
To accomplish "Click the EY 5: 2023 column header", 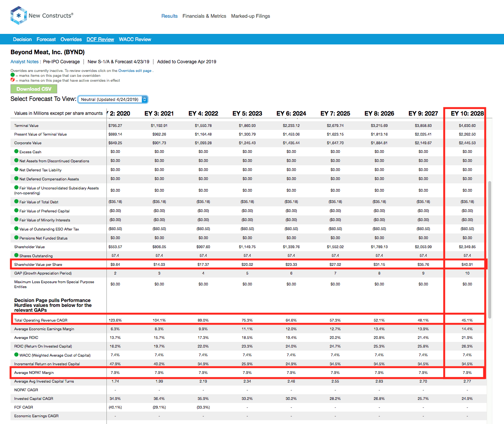I will [247, 113].
